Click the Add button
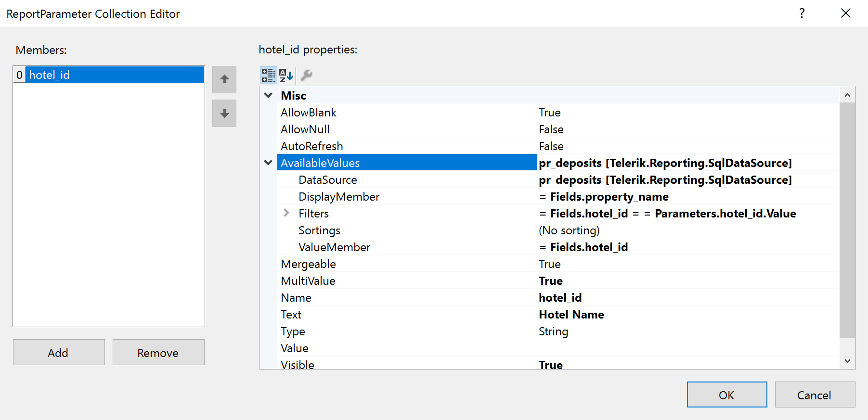This screenshot has height=420, width=868. [x=59, y=353]
